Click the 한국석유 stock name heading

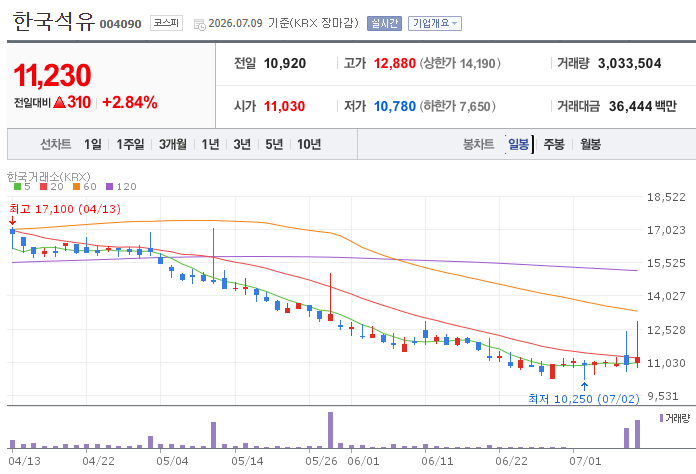pos(54,22)
